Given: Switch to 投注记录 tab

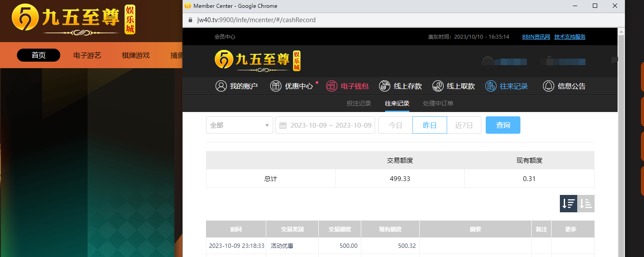Looking at the screenshot, I should 359,103.
